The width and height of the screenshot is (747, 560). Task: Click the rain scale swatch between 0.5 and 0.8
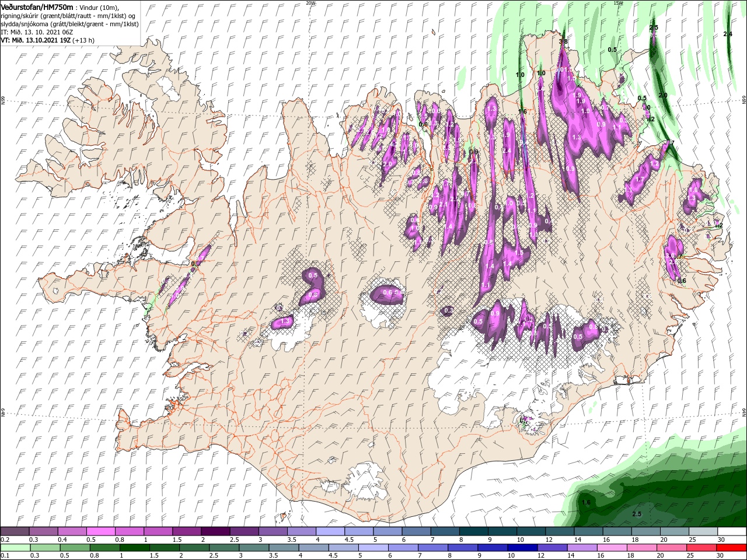click(x=75, y=548)
